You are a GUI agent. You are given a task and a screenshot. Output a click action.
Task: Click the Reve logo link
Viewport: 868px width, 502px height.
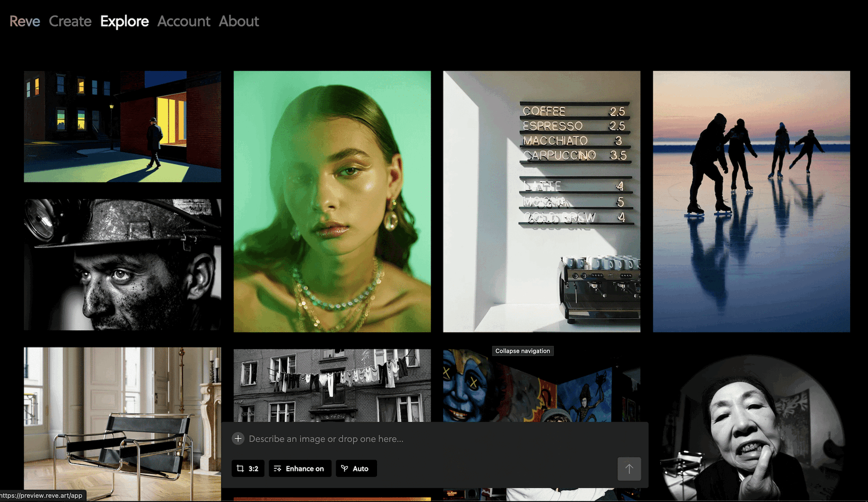(25, 21)
